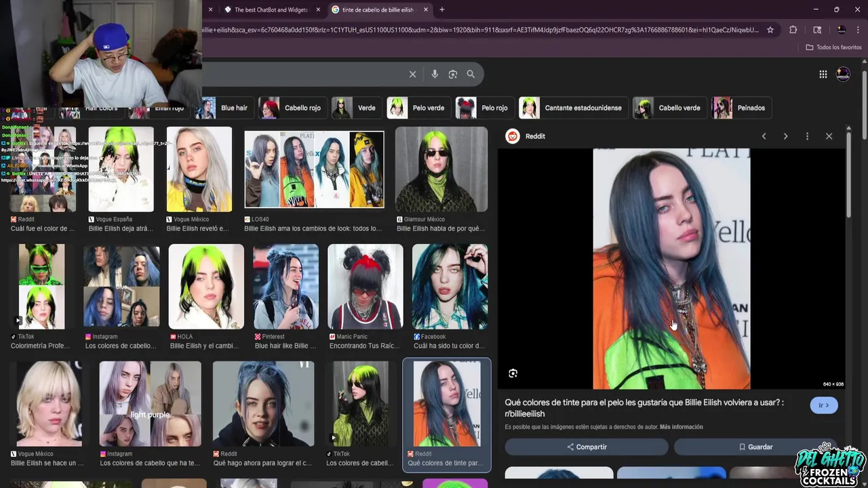Search inside the image with Lens icon

[x=513, y=373]
